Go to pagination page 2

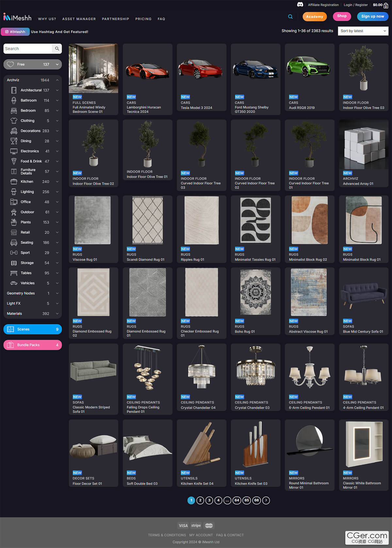pyautogui.click(x=200, y=500)
